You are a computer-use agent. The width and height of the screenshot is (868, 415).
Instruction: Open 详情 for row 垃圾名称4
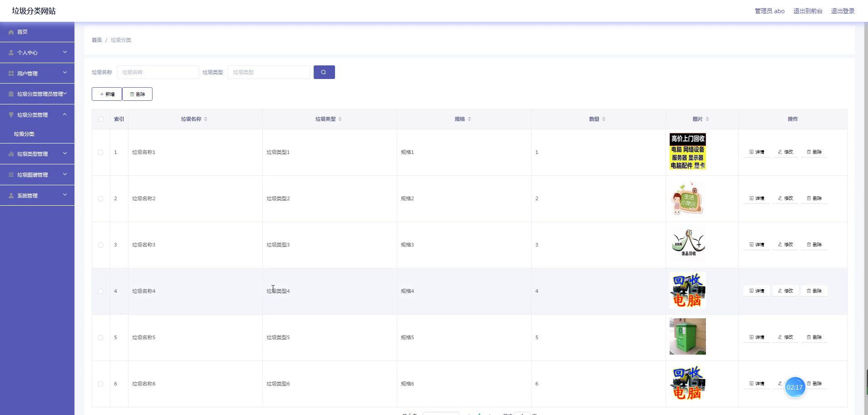coord(756,291)
